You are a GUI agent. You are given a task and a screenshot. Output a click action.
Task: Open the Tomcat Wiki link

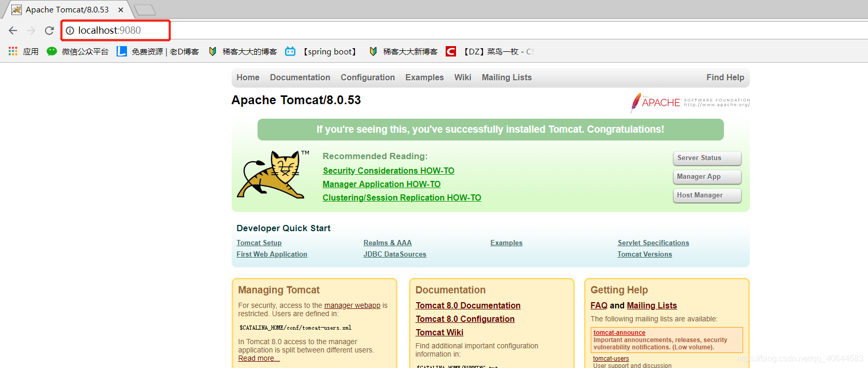tap(439, 332)
